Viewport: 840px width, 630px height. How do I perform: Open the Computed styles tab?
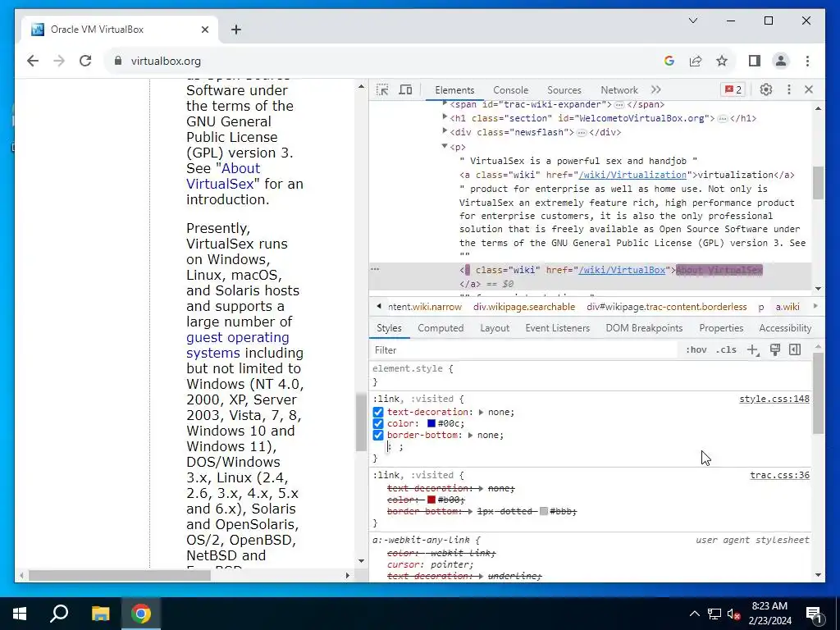coord(441,328)
